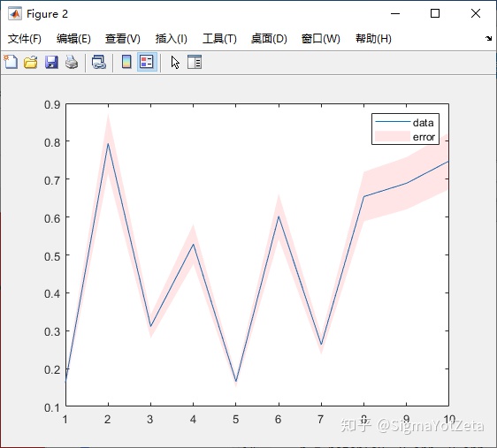Viewport: 497px width, 448px height.
Task: Toggle the legend with the Insert Legend icon
Action: point(147,62)
